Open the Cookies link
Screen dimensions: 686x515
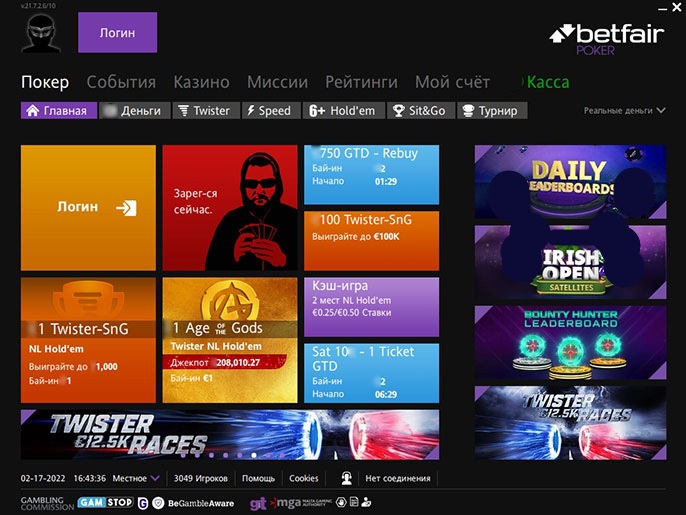[x=304, y=478]
